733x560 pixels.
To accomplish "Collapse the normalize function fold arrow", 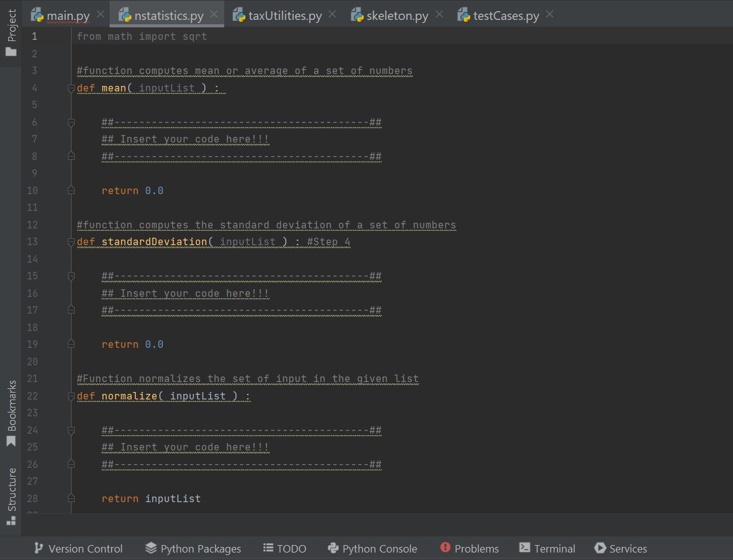I will (x=70, y=396).
